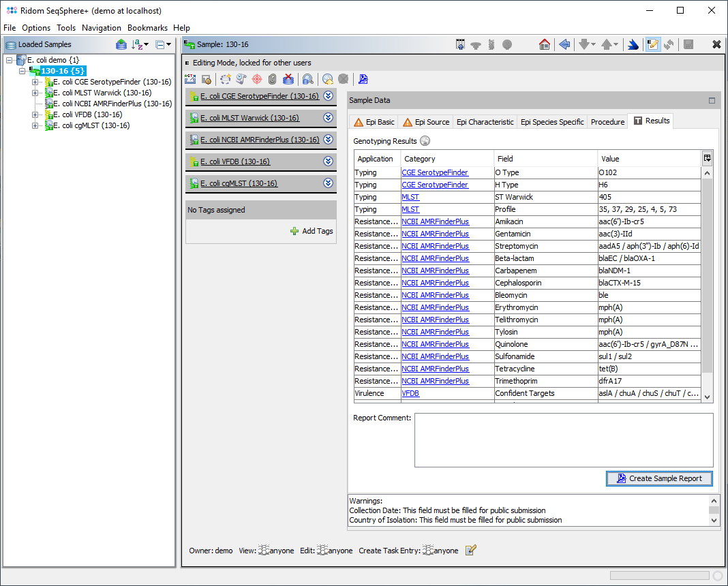This screenshot has height=586, width=728.
Task: Switch to the Epi Characteristic tab
Action: [x=485, y=122]
